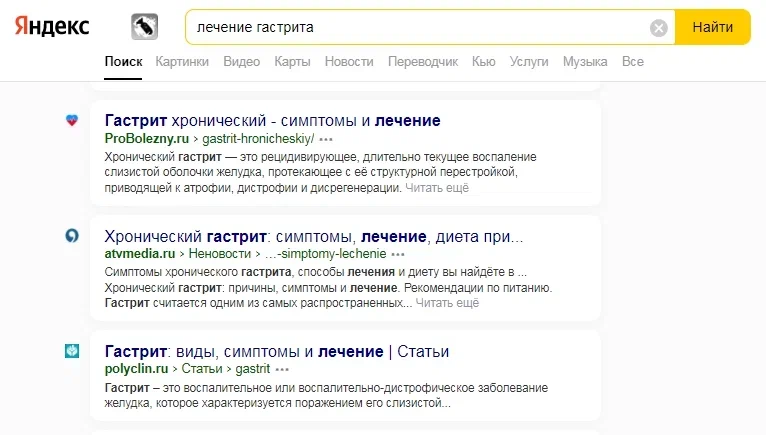Click the Яндекс logo
The width and height of the screenshot is (766, 435).
pyautogui.click(x=51, y=27)
